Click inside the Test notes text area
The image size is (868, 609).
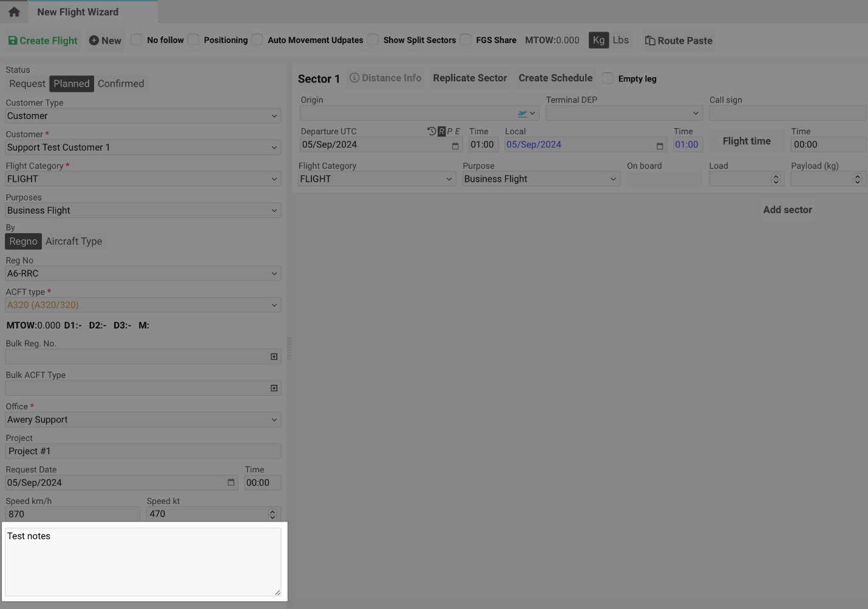[x=143, y=561]
